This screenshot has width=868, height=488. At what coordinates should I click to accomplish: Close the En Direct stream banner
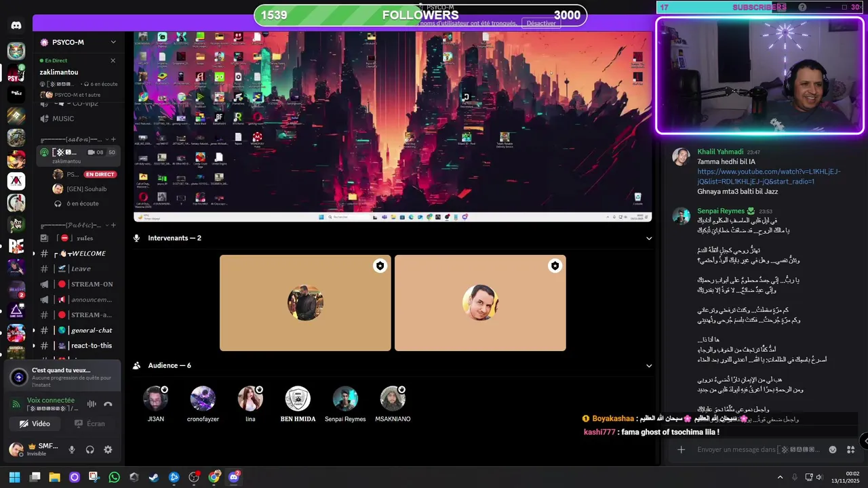click(113, 60)
